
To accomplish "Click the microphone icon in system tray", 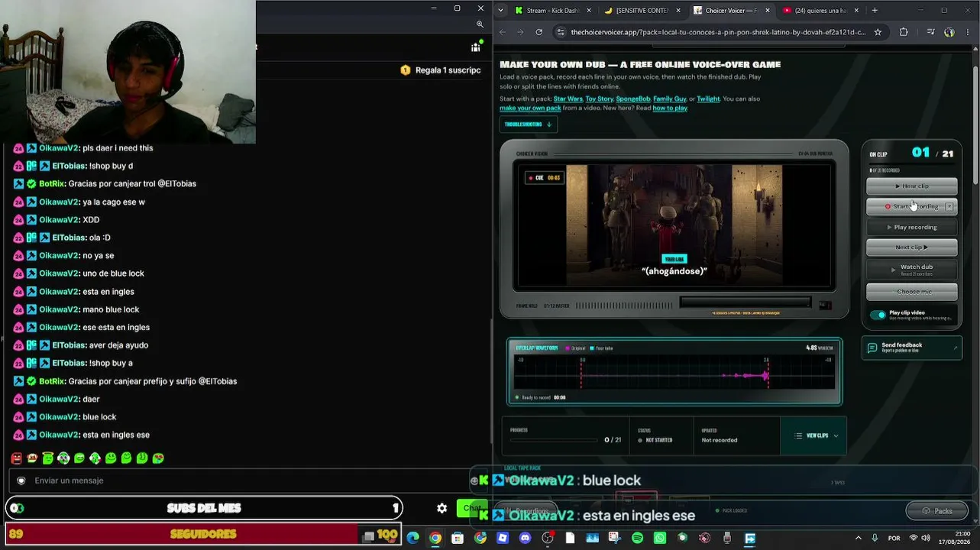I will [875, 538].
